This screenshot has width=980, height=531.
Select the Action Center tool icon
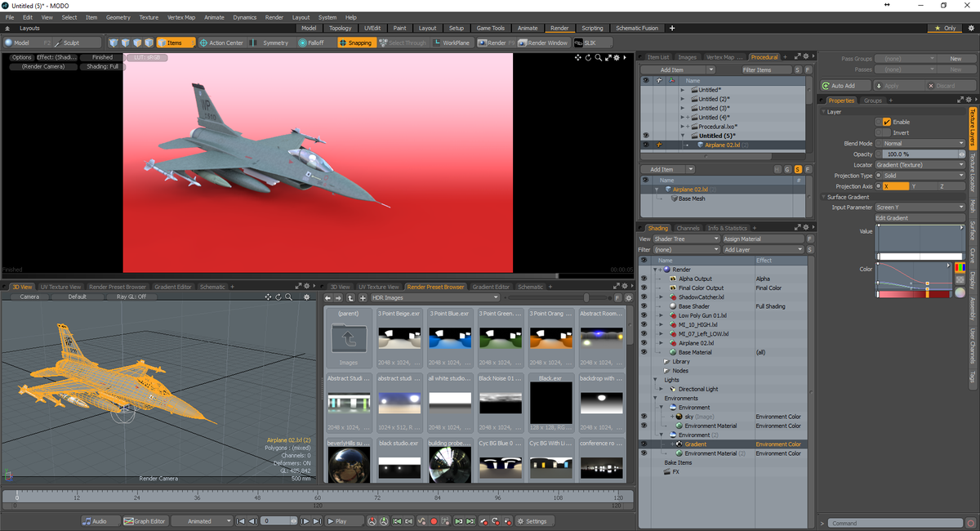[x=203, y=42]
